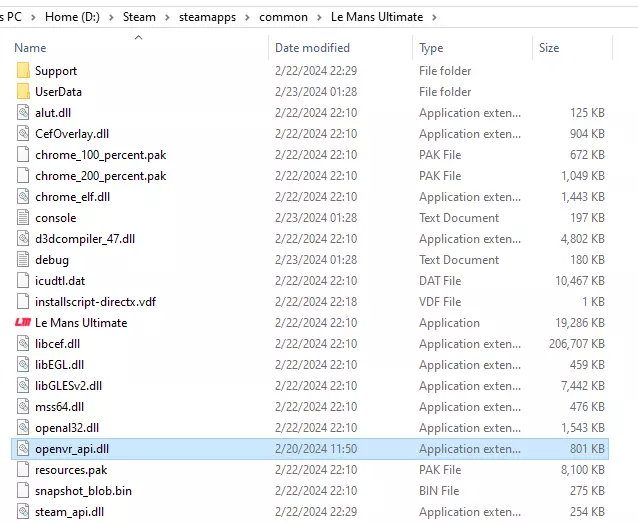Expand the chevron after Le Mans Ultimate breadcrumb

pyautogui.click(x=435, y=17)
